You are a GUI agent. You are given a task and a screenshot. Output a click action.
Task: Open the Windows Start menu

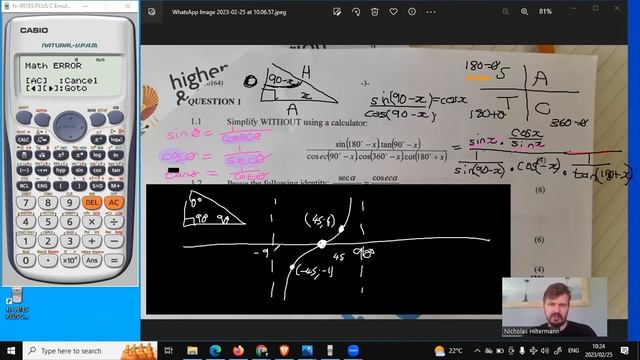pos(11,351)
